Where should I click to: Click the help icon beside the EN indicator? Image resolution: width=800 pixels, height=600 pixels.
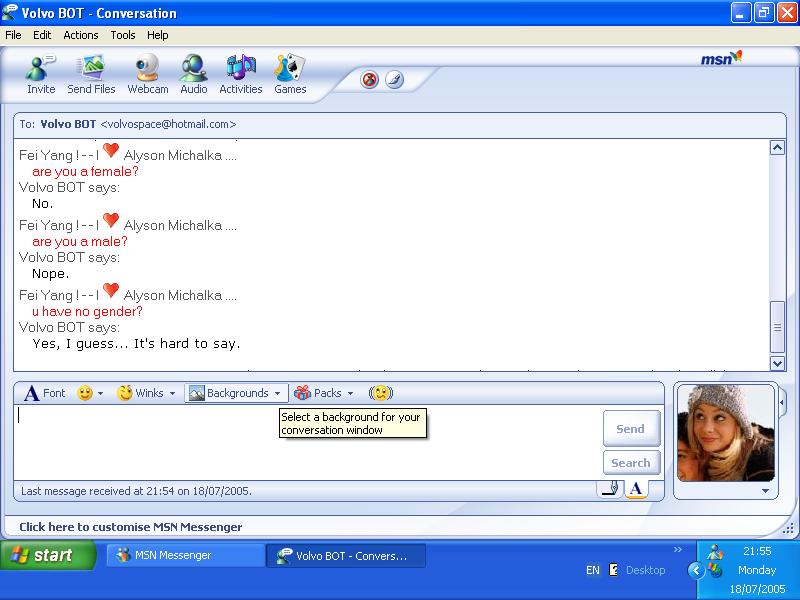pyautogui.click(x=614, y=570)
